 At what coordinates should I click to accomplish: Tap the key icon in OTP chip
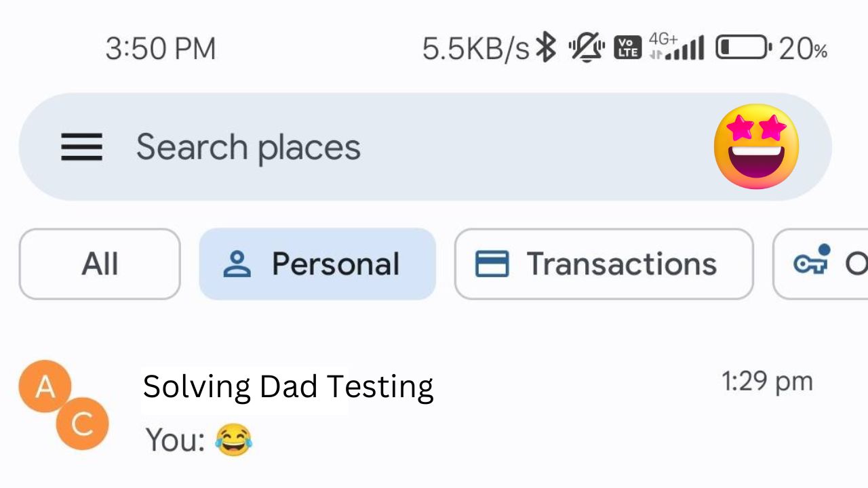[812, 259]
